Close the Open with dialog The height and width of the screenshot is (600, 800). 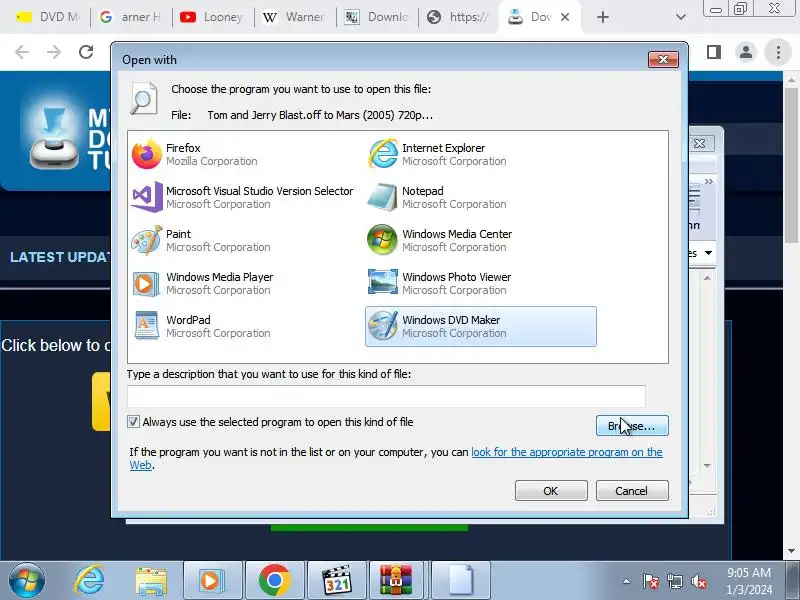click(663, 60)
